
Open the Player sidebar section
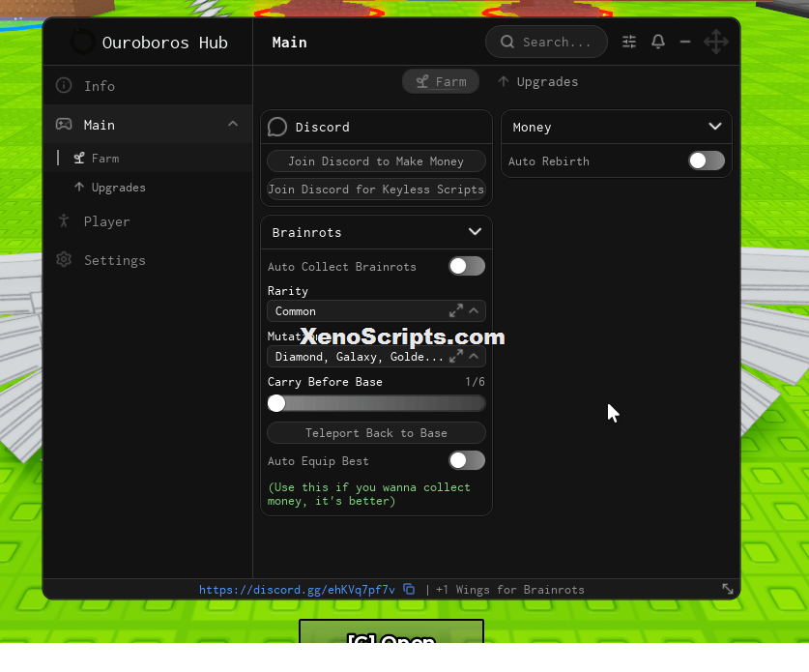(x=148, y=221)
